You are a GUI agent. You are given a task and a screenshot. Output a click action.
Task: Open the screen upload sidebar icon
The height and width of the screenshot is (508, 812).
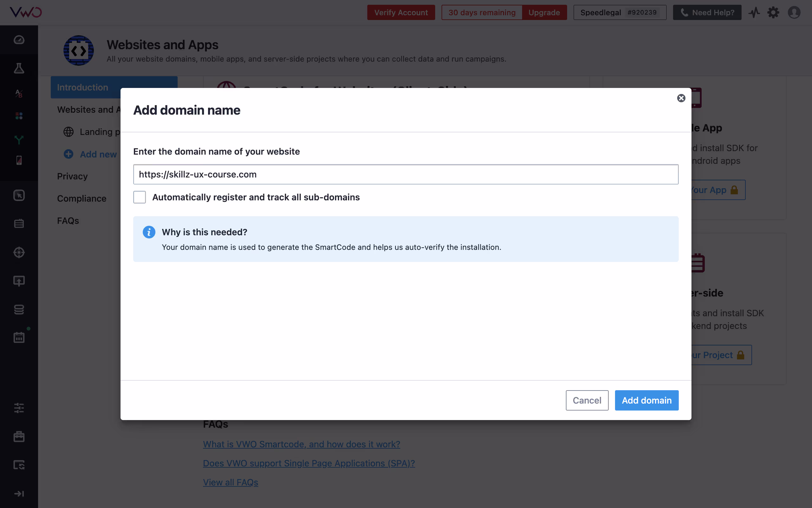pos(19,281)
